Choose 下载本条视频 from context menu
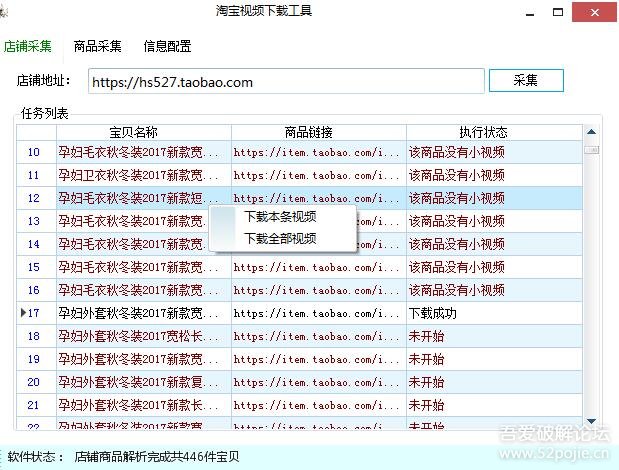This screenshot has width=619, height=470. 280,217
